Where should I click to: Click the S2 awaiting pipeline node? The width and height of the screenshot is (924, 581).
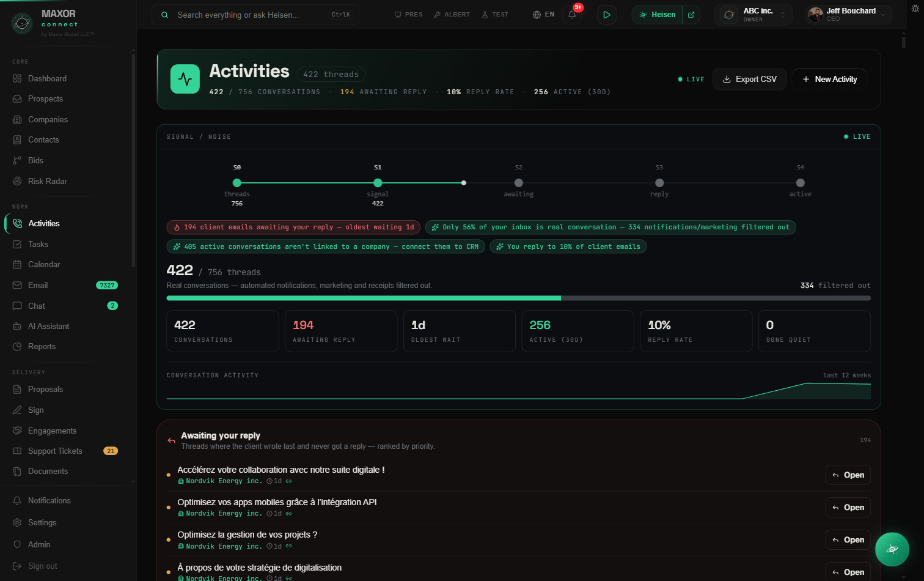[x=519, y=183]
